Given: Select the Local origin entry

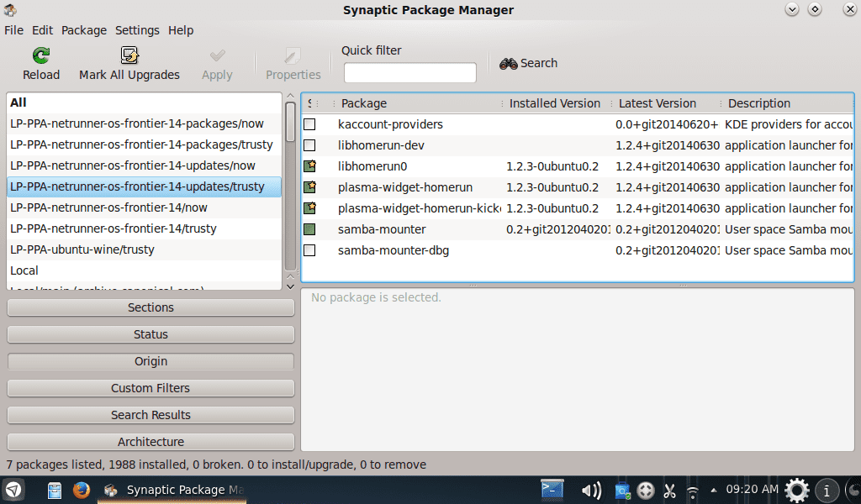Looking at the screenshot, I should point(145,271).
